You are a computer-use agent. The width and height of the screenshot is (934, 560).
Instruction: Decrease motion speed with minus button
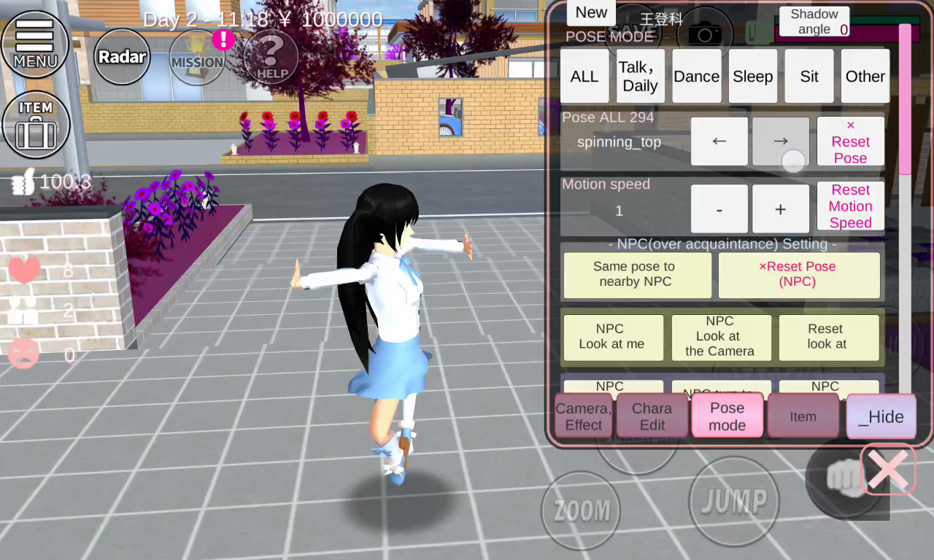[x=719, y=209]
